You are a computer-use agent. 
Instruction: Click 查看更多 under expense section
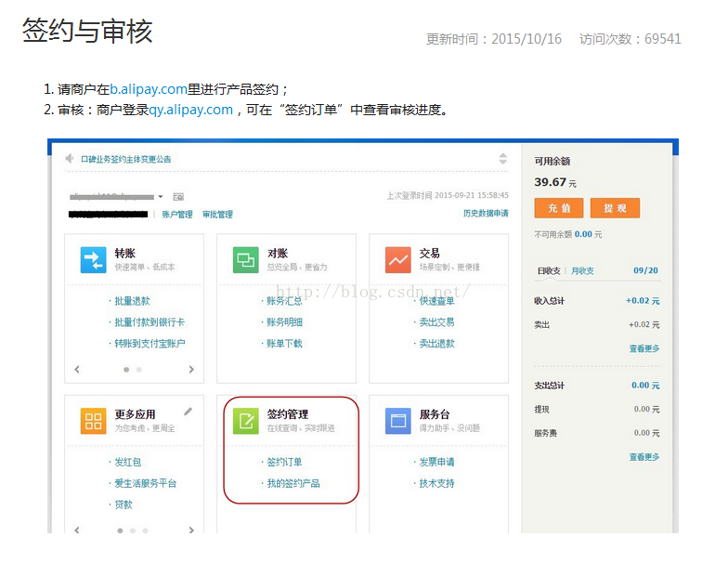click(644, 457)
